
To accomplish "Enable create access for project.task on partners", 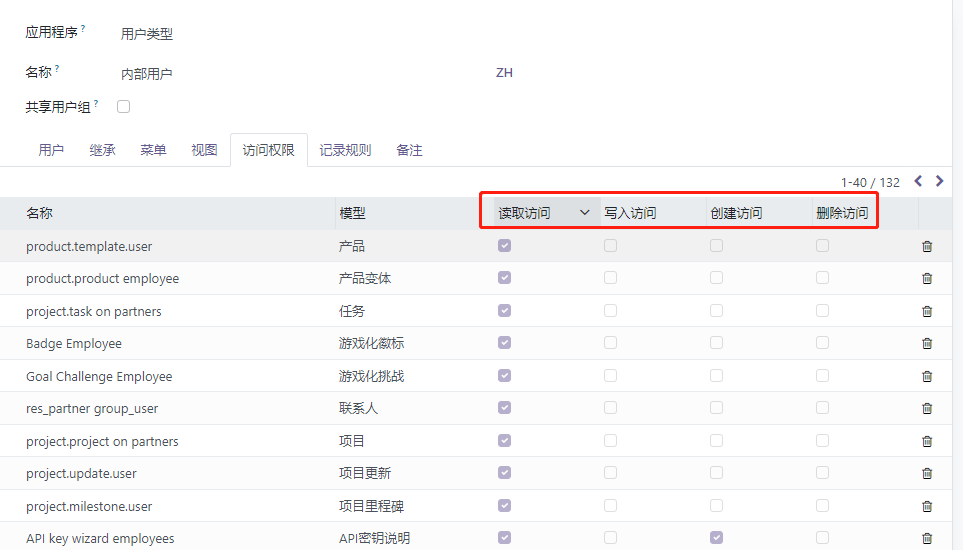I will tap(716, 311).
